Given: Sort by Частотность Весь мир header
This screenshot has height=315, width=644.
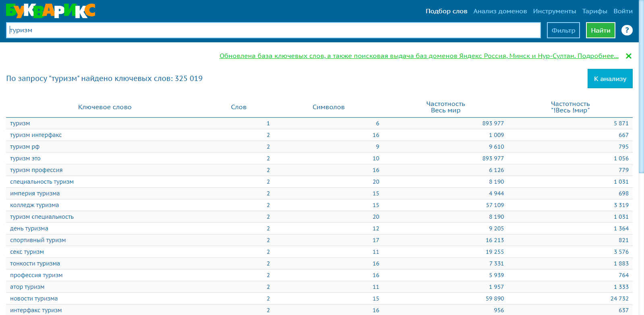Looking at the screenshot, I should (x=445, y=107).
